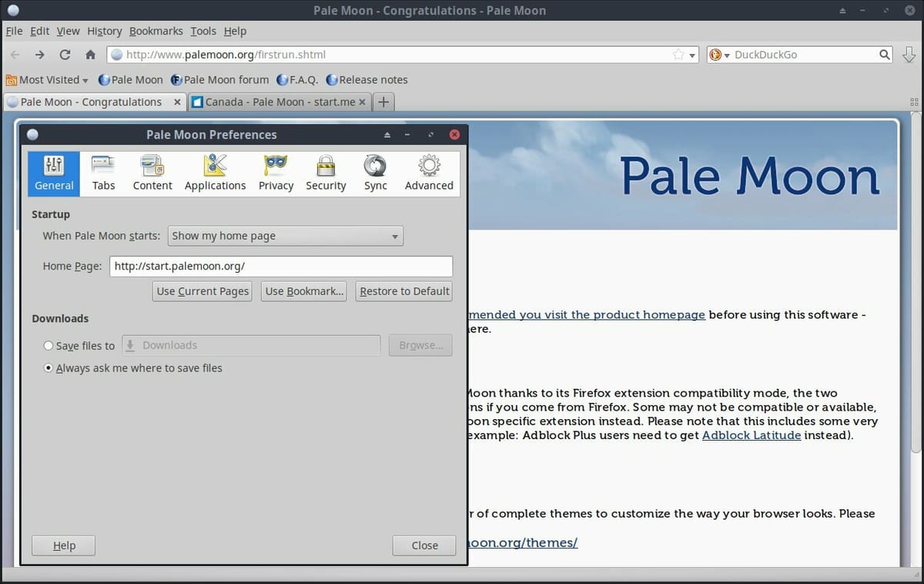Switch to the Privacy preferences pane

coord(276,172)
